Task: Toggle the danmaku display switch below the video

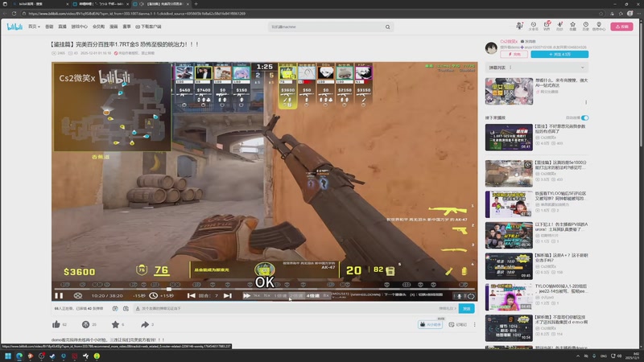Action: 115,308
